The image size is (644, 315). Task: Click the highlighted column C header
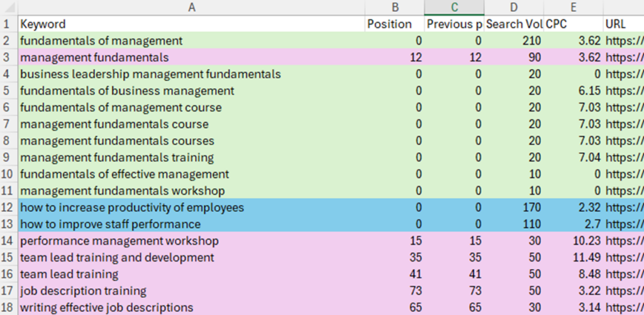453,7
